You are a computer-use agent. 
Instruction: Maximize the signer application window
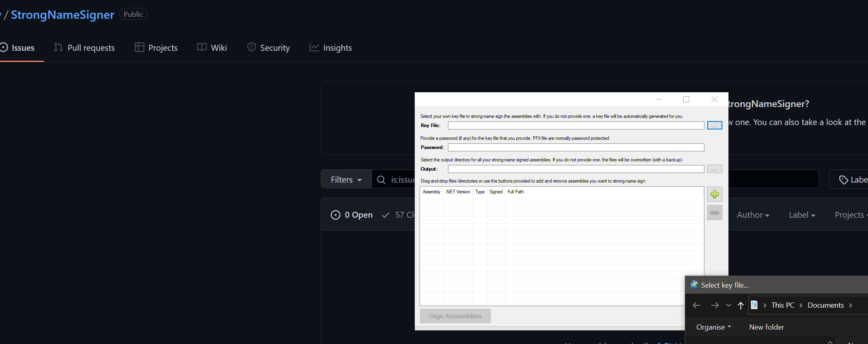686,99
